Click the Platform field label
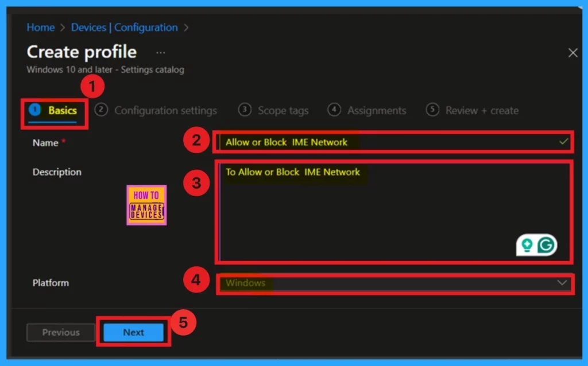 (x=51, y=283)
